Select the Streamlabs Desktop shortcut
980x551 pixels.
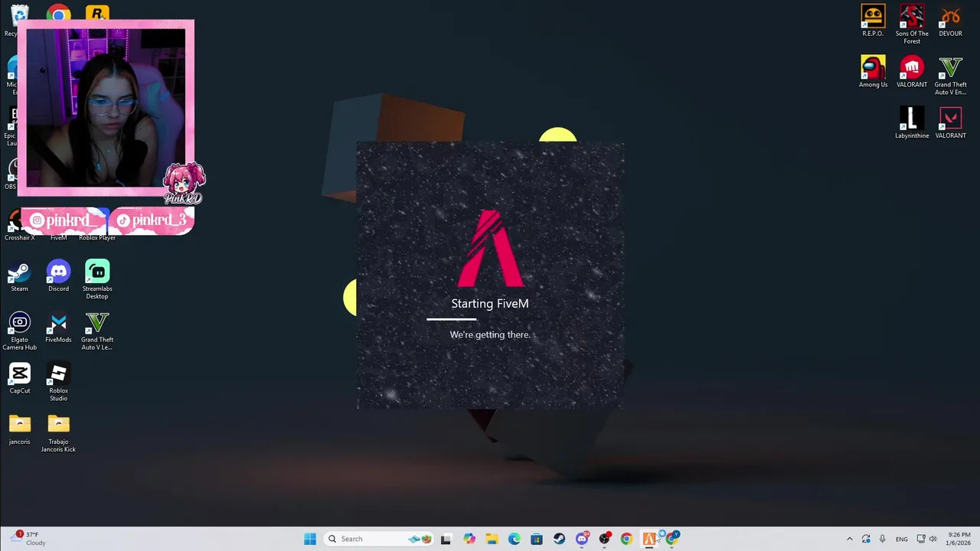click(97, 280)
